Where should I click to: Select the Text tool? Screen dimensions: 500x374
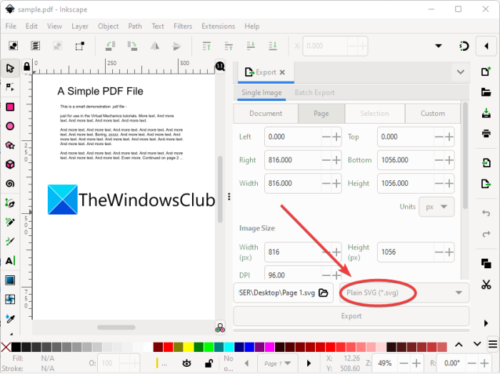click(10, 261)
